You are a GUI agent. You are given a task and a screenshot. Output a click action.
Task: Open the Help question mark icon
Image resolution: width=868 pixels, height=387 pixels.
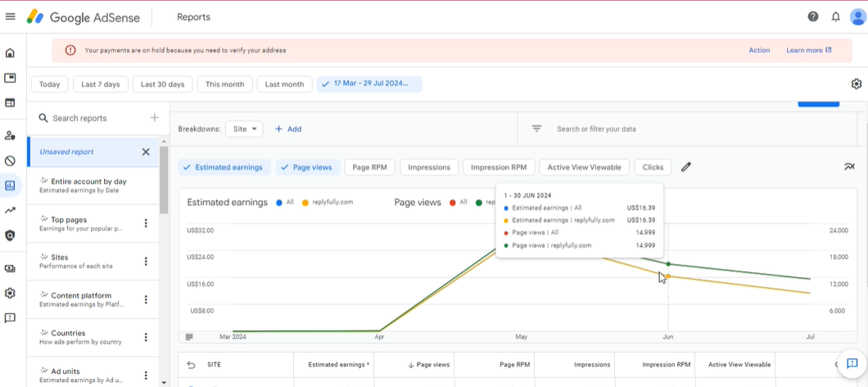coord(812,16)
